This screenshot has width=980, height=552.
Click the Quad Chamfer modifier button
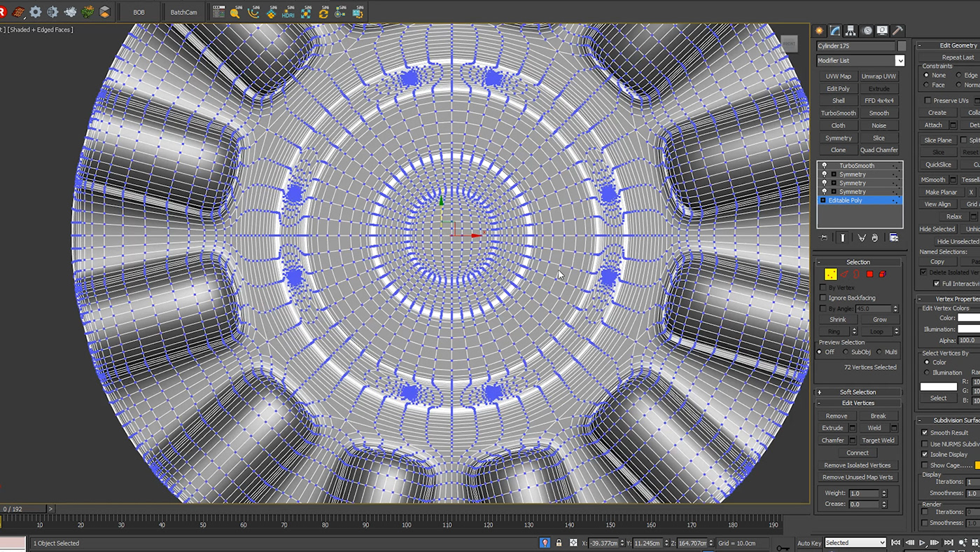click(878, 150)
